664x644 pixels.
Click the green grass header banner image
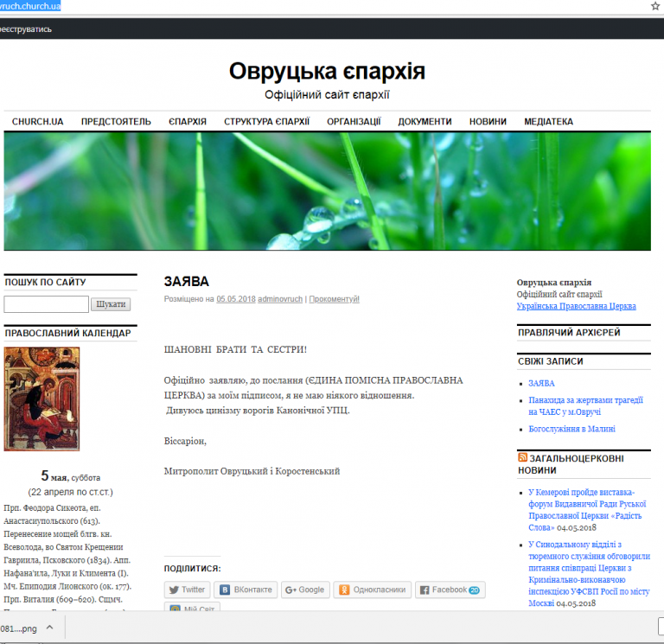328,191
